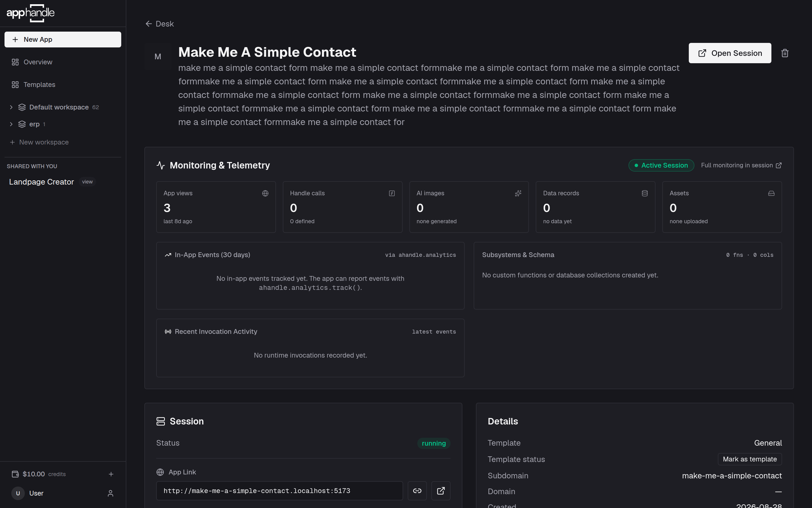Image resolution: width=812 pixels, height=508 pixels.
Task: Click the app link URL field
Action: [279, 491]
